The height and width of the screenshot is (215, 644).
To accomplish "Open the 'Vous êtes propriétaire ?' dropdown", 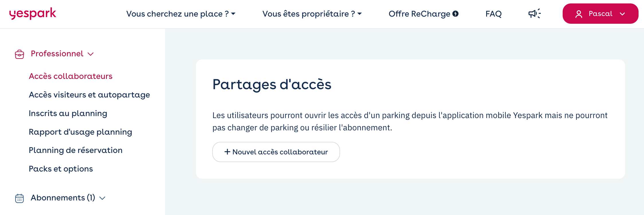I will pyautogui.click(x=312, y=14).
